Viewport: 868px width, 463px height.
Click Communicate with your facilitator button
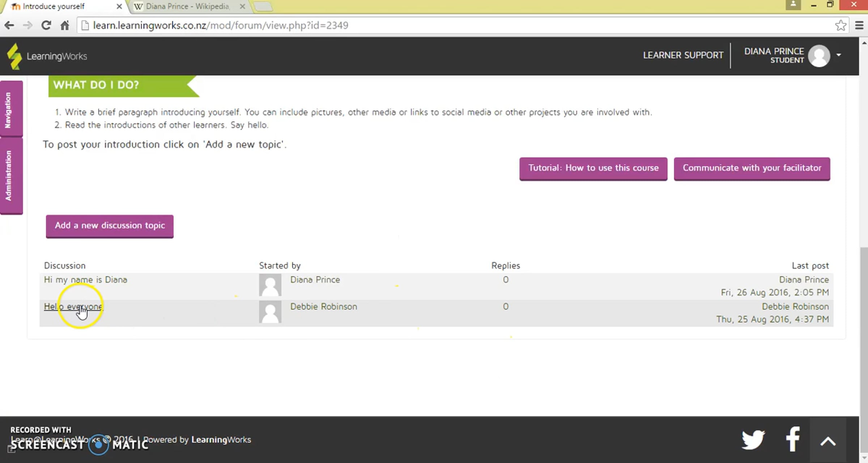click(752, 168)
